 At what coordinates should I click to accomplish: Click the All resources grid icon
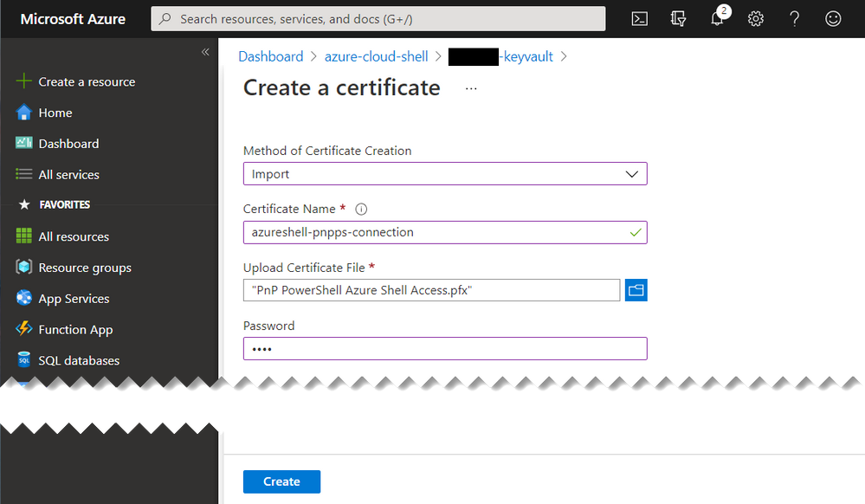pos(23,236)
